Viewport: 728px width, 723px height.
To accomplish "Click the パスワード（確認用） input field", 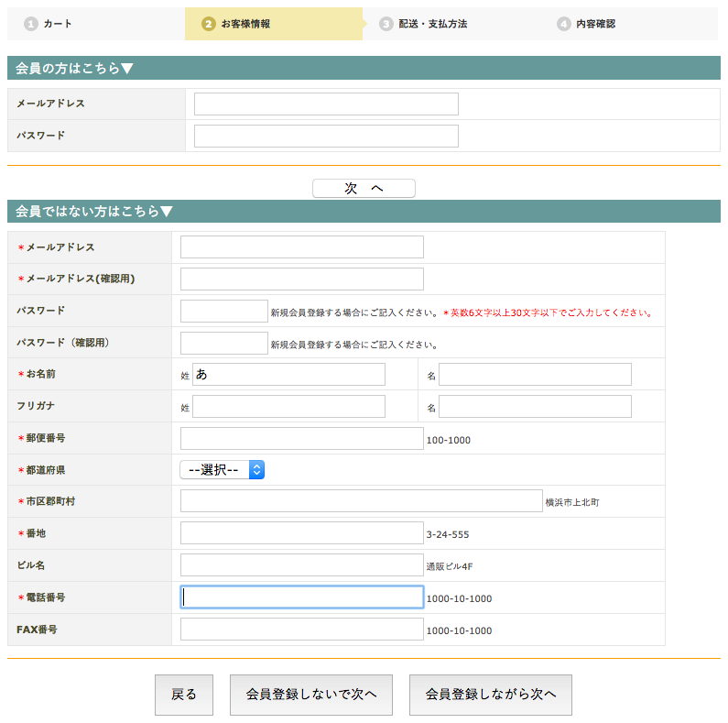I will pyautogui.click(x=223, y=344).
